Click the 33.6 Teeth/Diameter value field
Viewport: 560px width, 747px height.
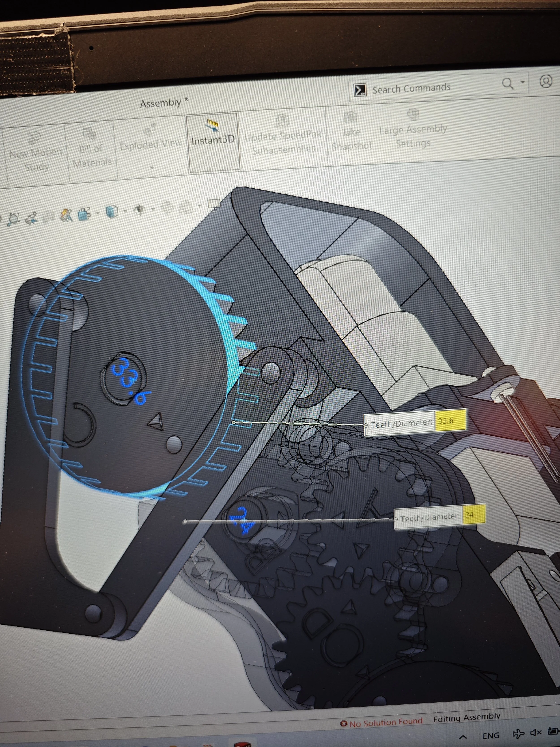(450, 420)
